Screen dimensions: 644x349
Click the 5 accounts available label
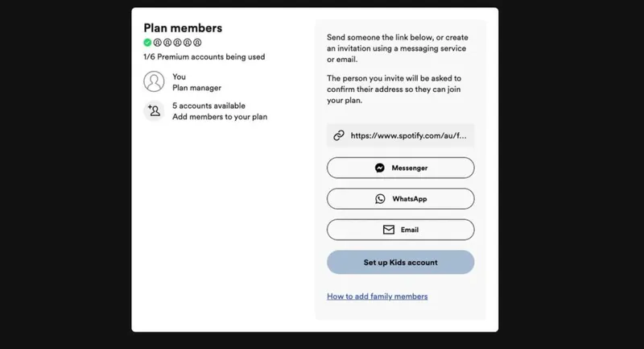208,106
